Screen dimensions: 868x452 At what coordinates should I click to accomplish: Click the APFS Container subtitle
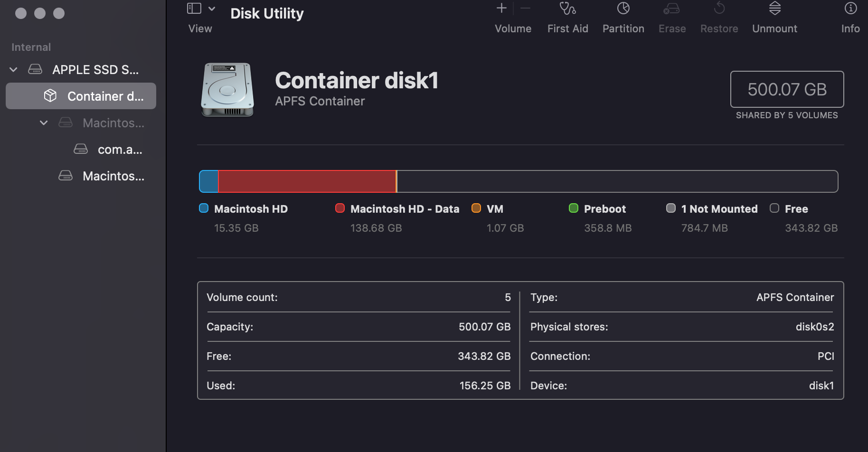click(x=320, y=101)
